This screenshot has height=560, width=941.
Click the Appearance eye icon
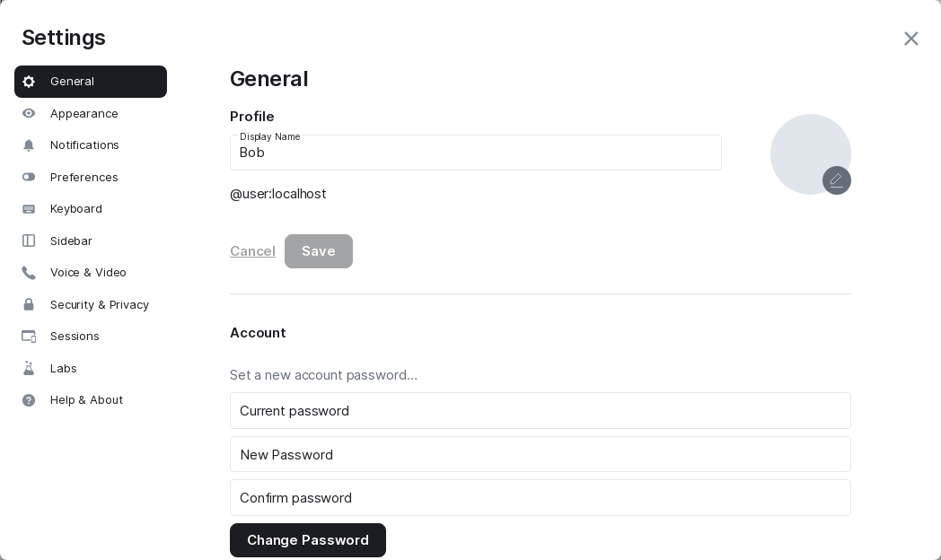click(29, 114)
